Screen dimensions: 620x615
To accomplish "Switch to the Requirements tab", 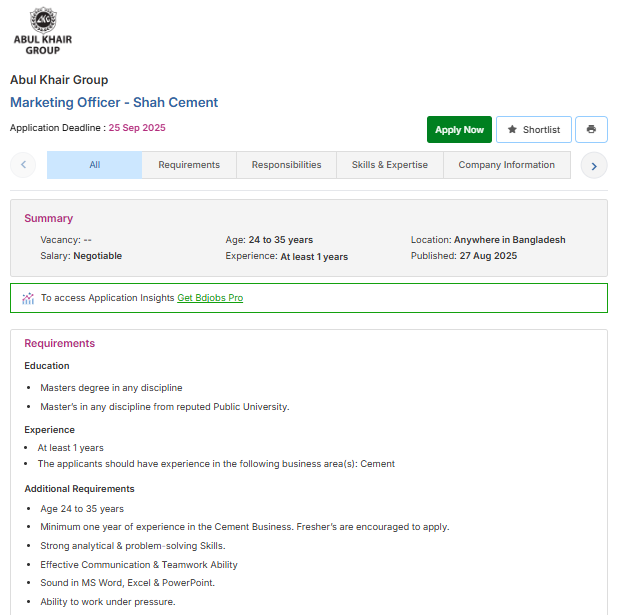I will click(x=189, y=165).
